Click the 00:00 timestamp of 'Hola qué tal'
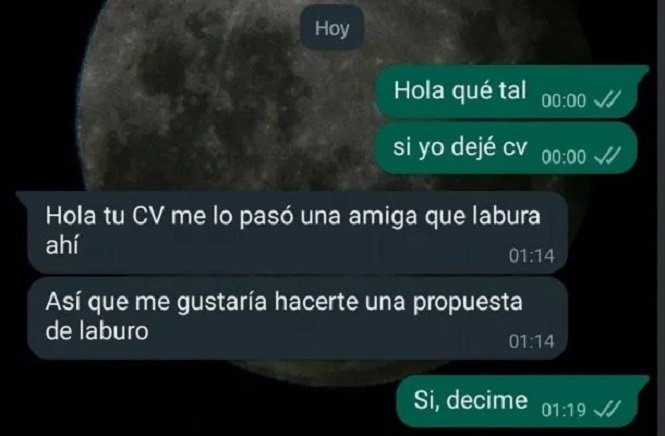The width and height of the screenshot is (665, 436). point(564,101)
